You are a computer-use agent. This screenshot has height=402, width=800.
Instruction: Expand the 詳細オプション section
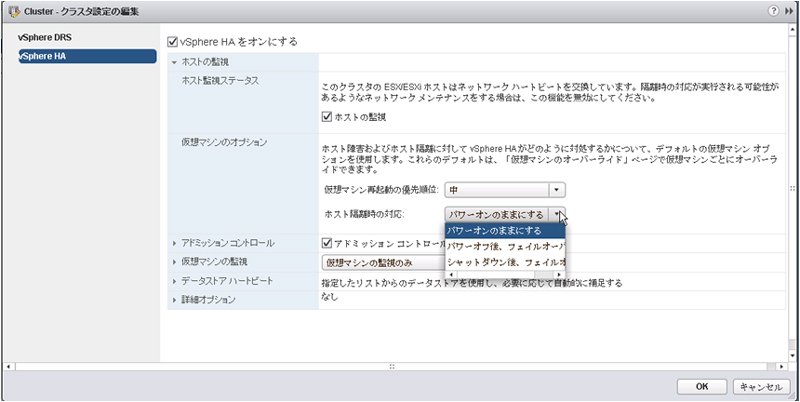tap(174, 300)
